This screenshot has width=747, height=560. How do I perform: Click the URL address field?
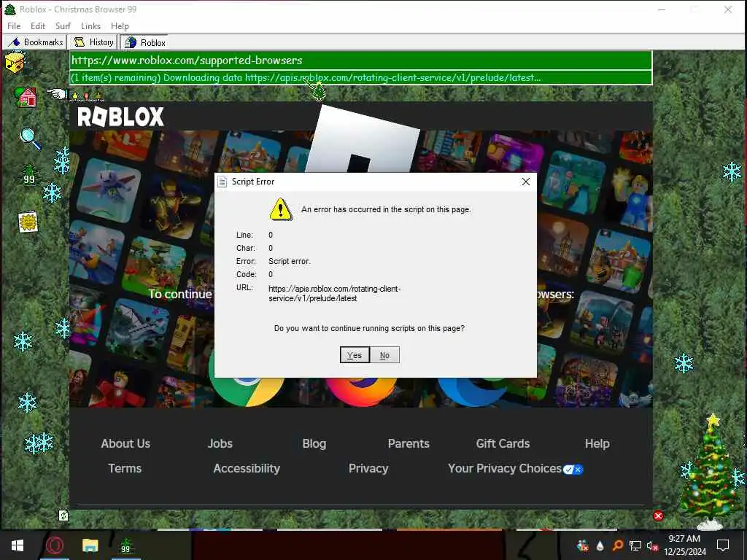[360, 61]
